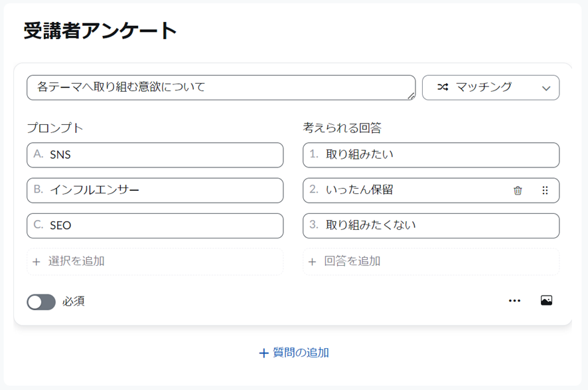Add an image via the picture icon
This screenshot has height=390, width=588.
pyautogui.click(x=546, y=300)
